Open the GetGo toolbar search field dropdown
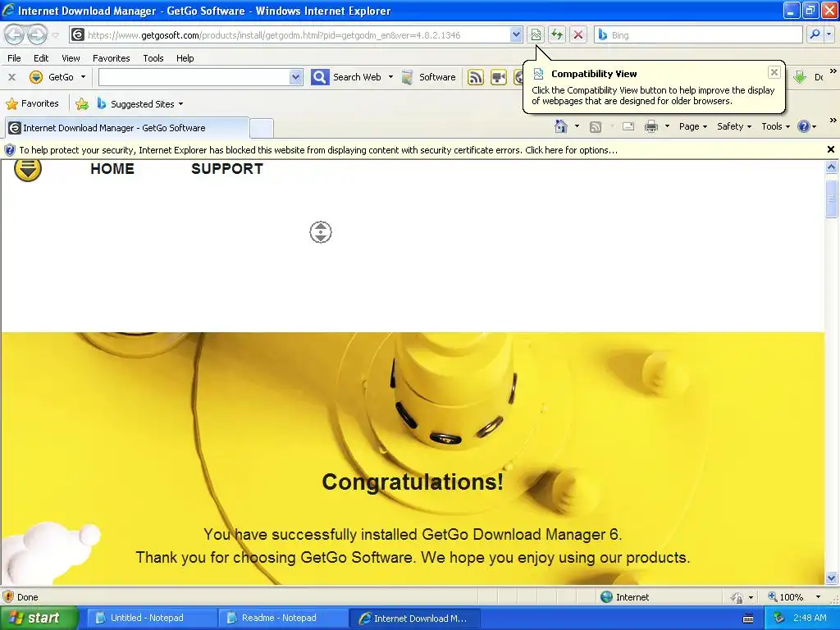Image resolution: width=840 pixels, height=630 pixels. pyautogui.click(x=295, y=77)
